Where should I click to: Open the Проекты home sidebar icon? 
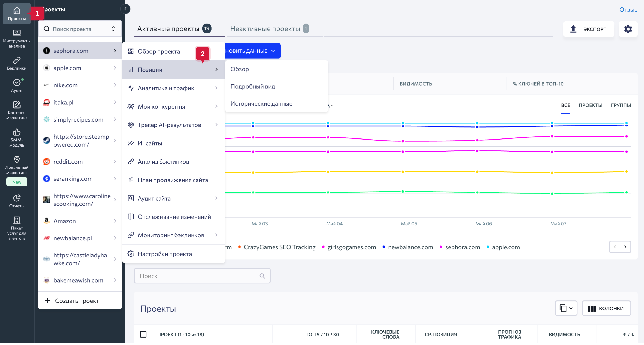click(17, 14)
